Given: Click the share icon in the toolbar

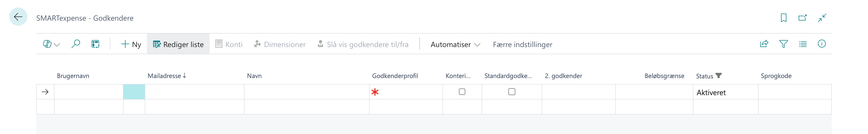Looking at the screenshot, I should tap(764, 44).
